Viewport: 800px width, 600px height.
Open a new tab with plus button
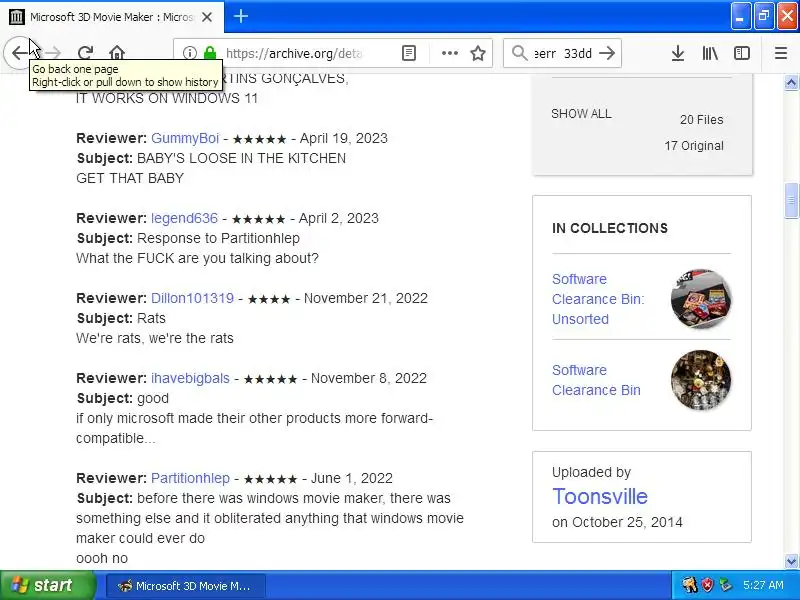tap(241, 16)
